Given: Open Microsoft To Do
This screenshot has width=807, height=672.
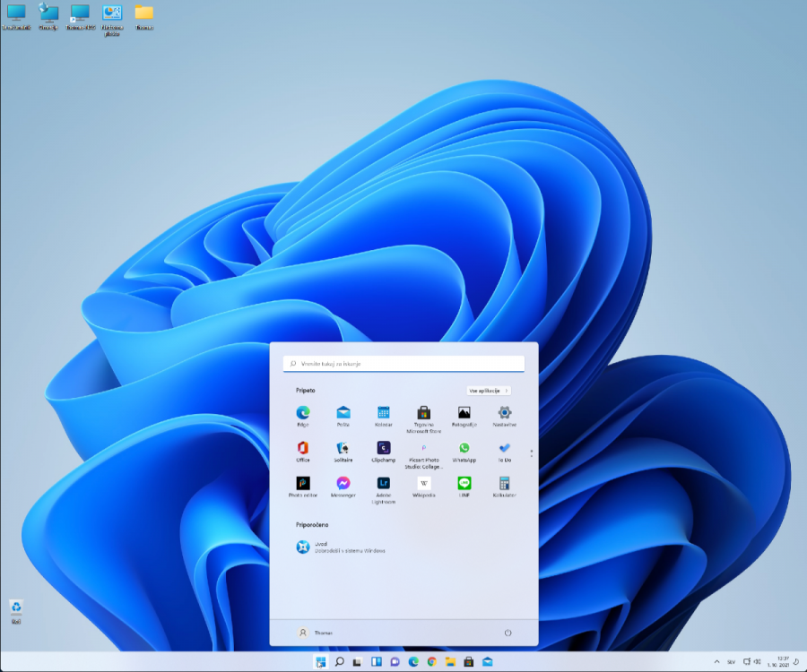Looking at the screenshot, I should pos(505,446).
